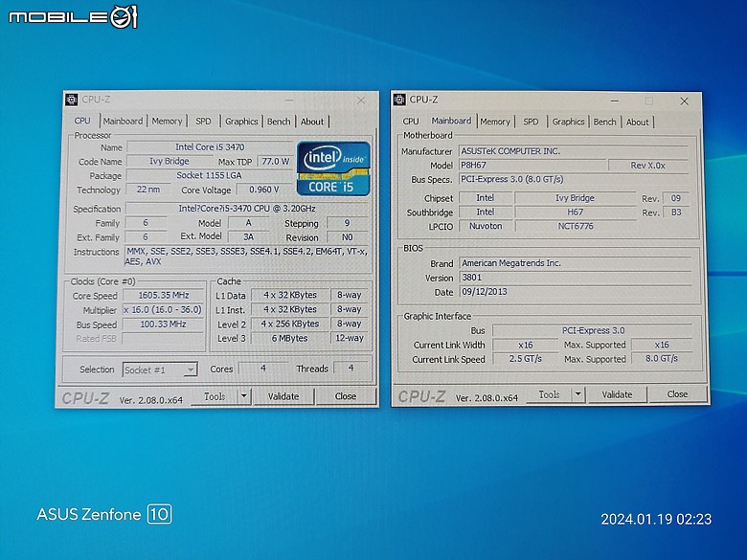
Task: Click the Core Voltage value 0.960 V
Action: pos(264,190)
